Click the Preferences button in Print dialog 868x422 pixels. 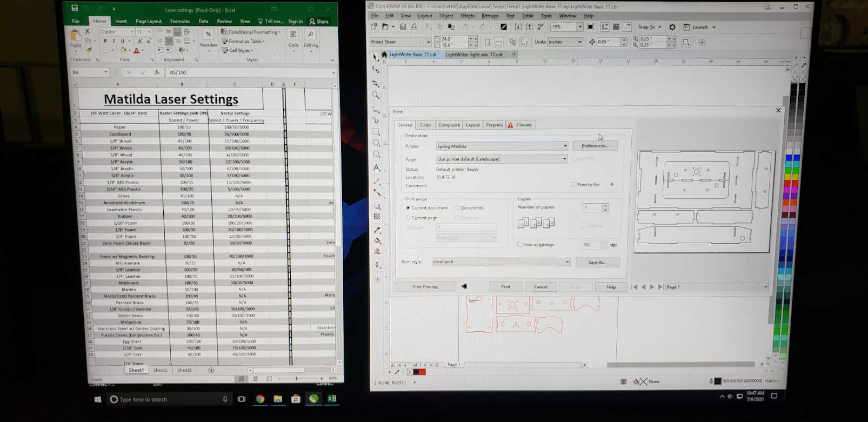595,146
